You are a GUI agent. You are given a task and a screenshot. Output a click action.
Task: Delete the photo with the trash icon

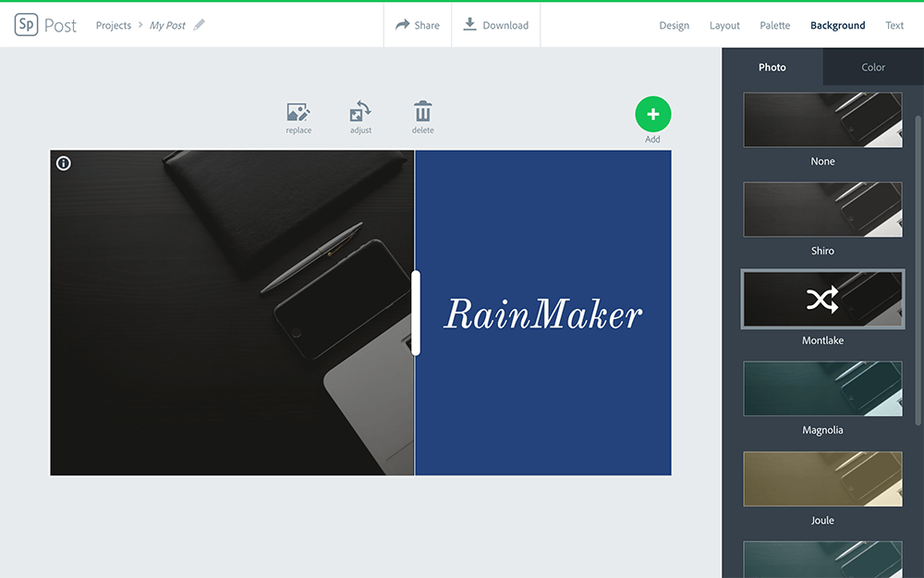pyautogui.click(x=422, y=113)
